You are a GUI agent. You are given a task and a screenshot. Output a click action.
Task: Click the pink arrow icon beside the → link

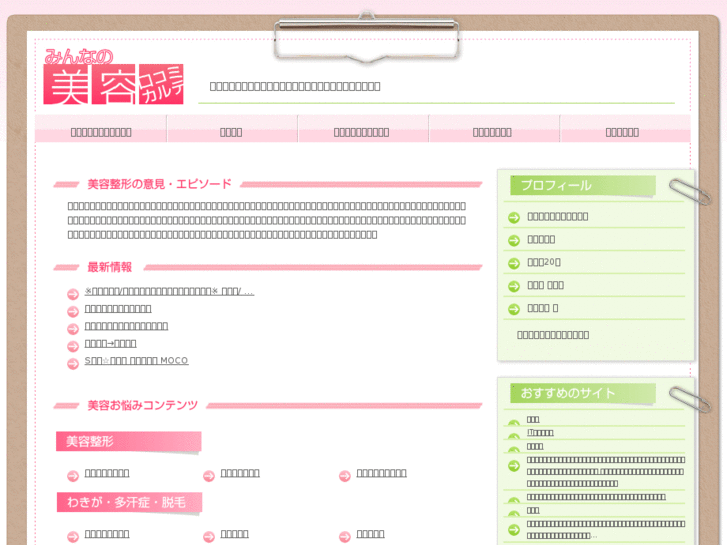[73, 346]
